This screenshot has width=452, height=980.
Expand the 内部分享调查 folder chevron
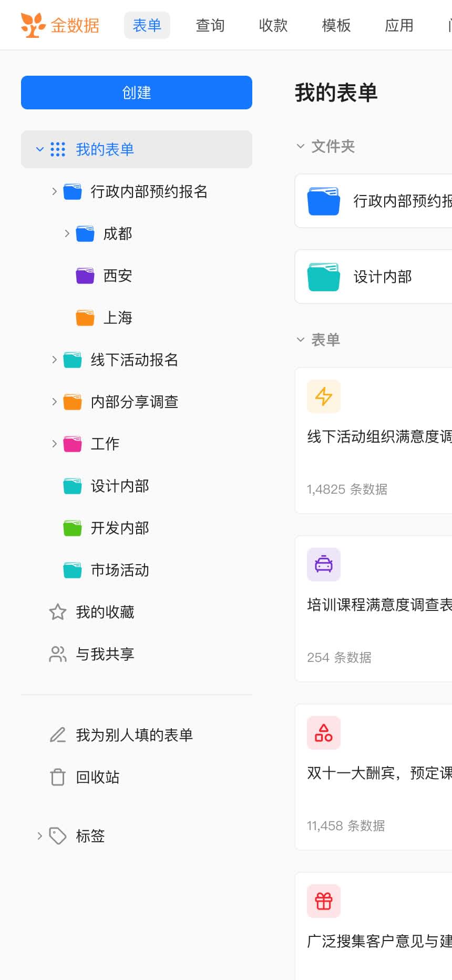(x=54, y=402)
